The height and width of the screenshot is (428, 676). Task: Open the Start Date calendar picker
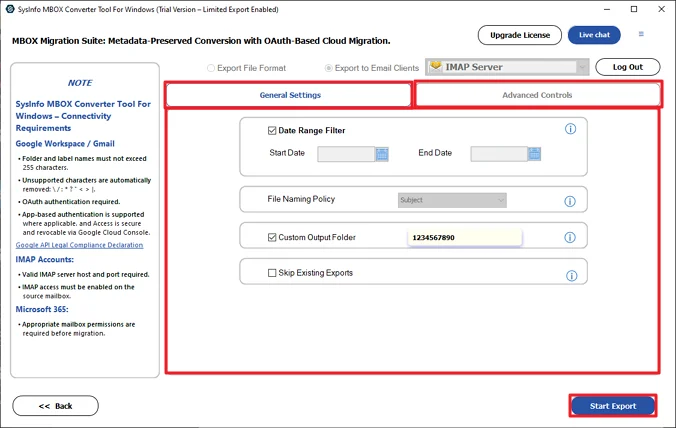(382, 154)
